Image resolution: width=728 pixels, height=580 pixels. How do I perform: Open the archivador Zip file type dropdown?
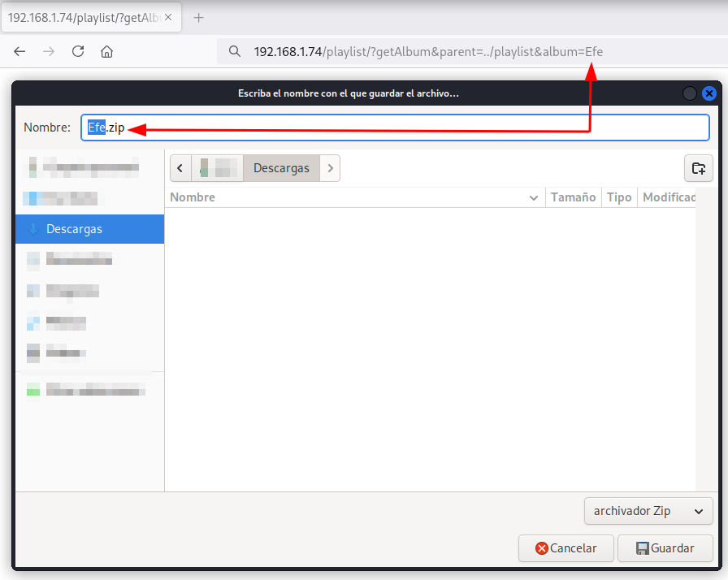pos(648,511)
